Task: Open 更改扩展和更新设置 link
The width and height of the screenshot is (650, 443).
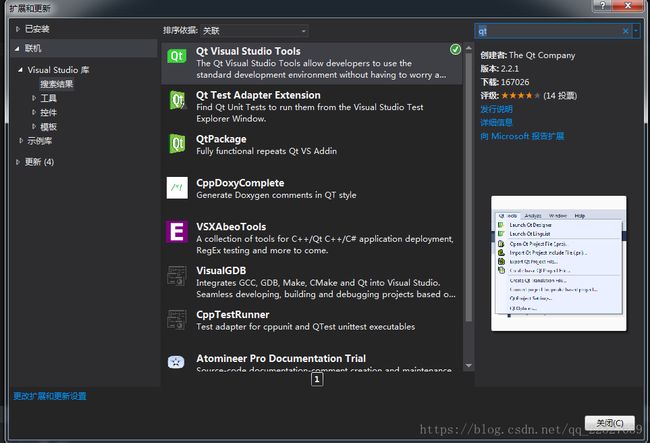Action: click(50, 396)
